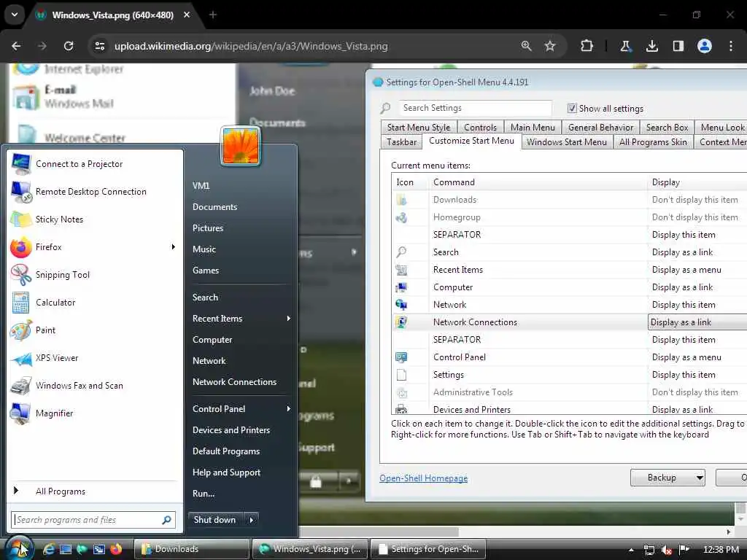This screenshot has height=560, width=747.
Task: Switch to Main Menu tab
Action: click(x=533, y=127)
